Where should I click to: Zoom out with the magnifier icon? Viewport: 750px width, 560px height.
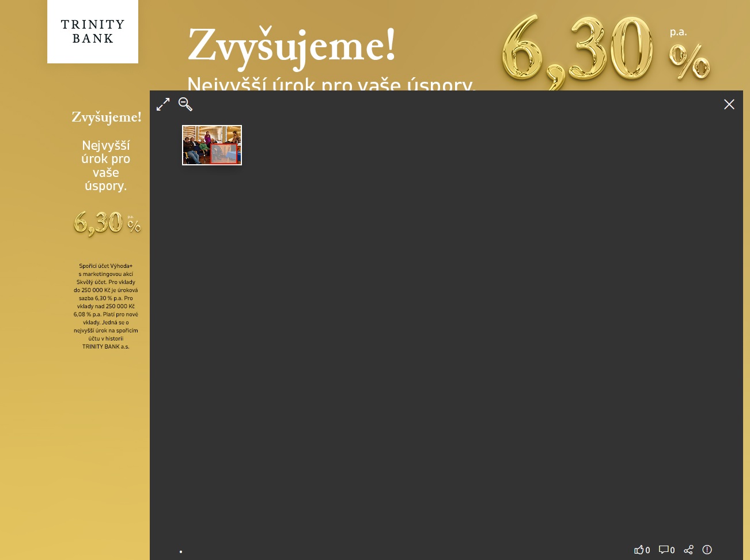pyautogui.click(x=185, y=104)
